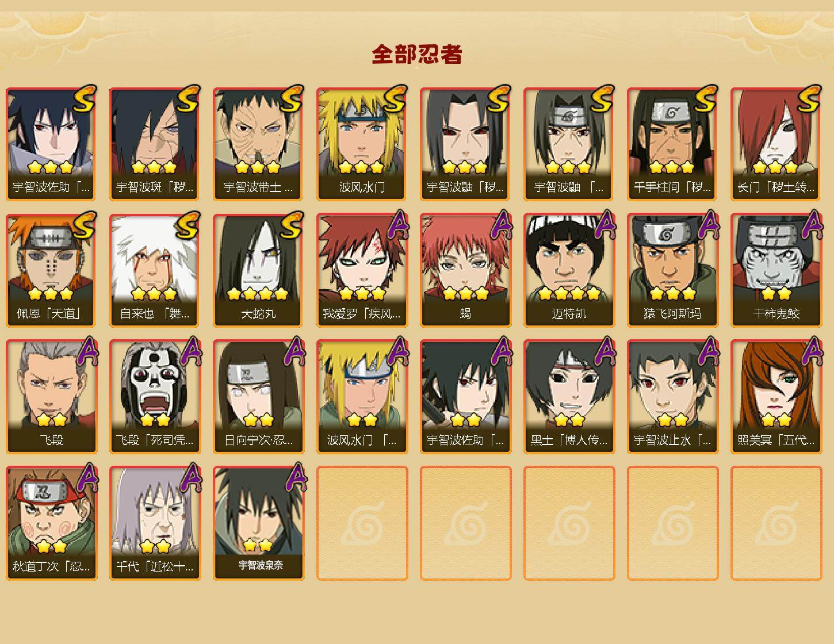Image resolution: width=834 pixels, height=644 pixels.
Task: Choose the 黑土「博人传... ninja card
Action: 569,397
